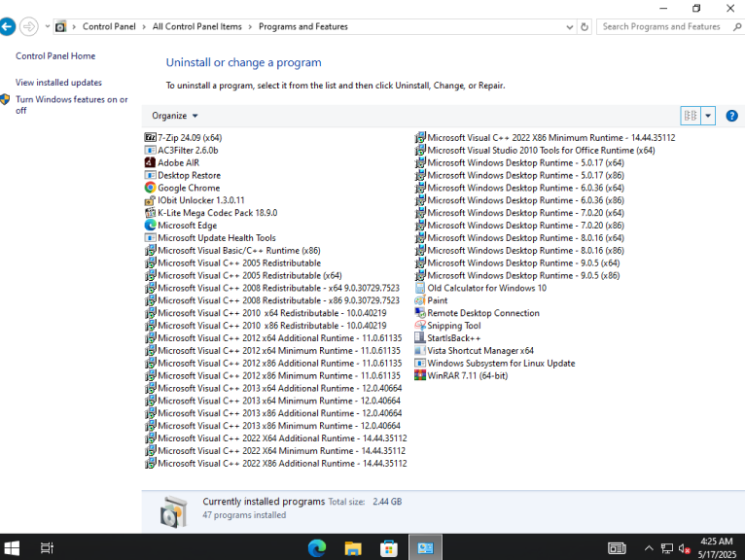The image size is (745, 560).
Task: Click the taskbar clock showing 4:25 AM
Action: (x=717, y=548)
